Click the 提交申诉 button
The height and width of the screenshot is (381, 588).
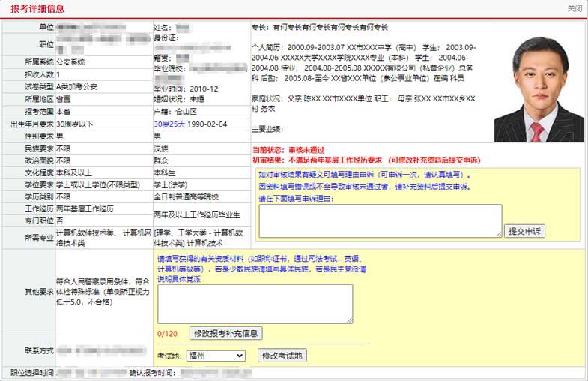[x=524, y=231]
